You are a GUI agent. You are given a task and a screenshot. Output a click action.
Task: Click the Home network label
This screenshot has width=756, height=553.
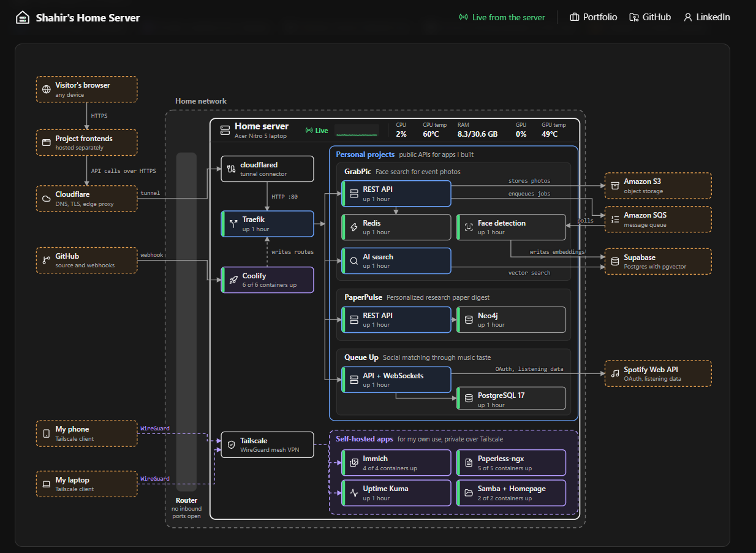click(201, 101)
